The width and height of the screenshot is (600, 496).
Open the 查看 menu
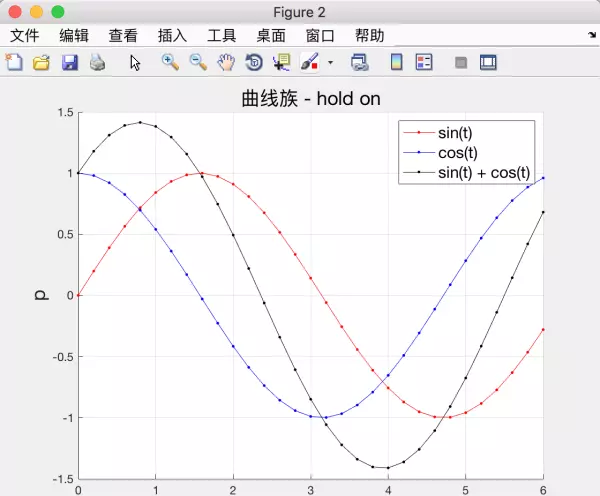[123, 36]
